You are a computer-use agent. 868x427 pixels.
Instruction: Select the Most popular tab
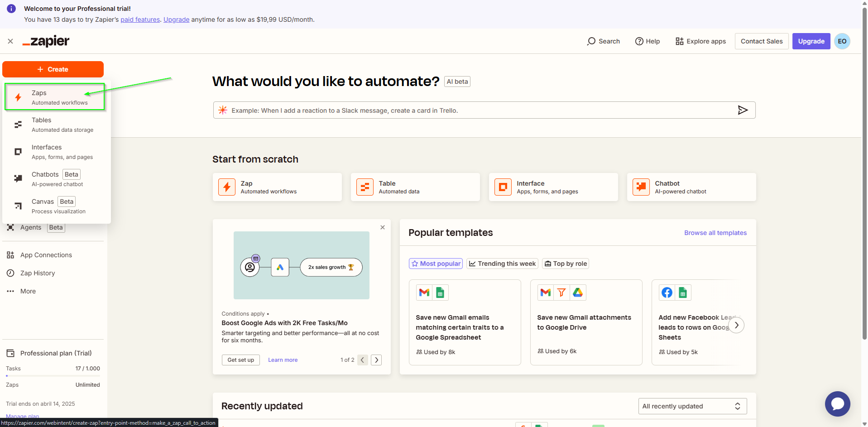(436, 264)
